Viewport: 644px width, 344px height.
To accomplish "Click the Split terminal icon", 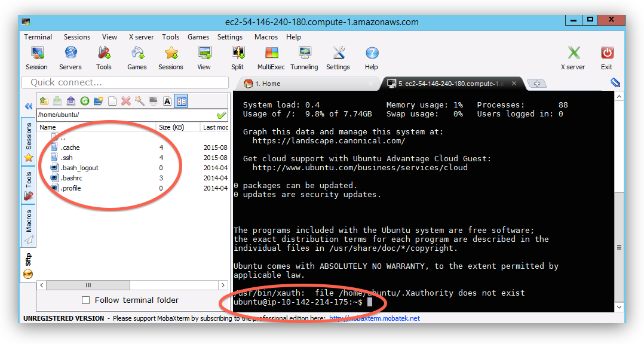I will pos(238,58).
